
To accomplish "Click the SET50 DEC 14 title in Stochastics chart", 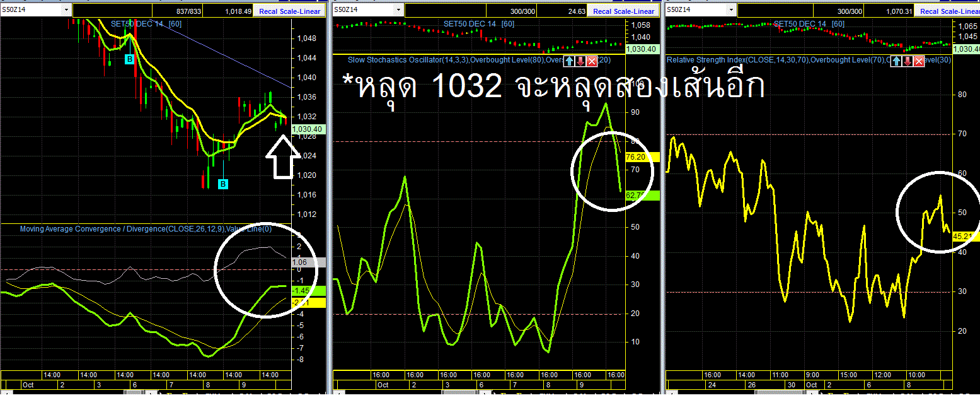I will [x=470, y=23].
